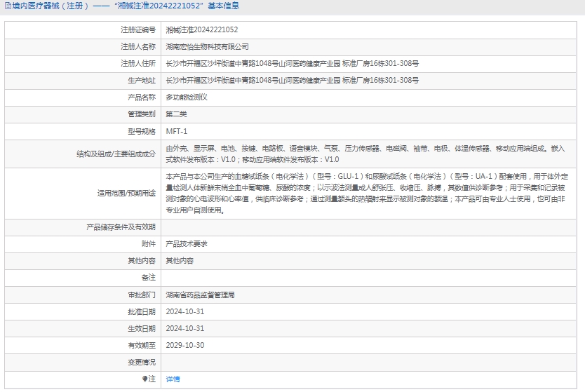
Task: Click the 注册人住所 address value
Action: [292, 64]
